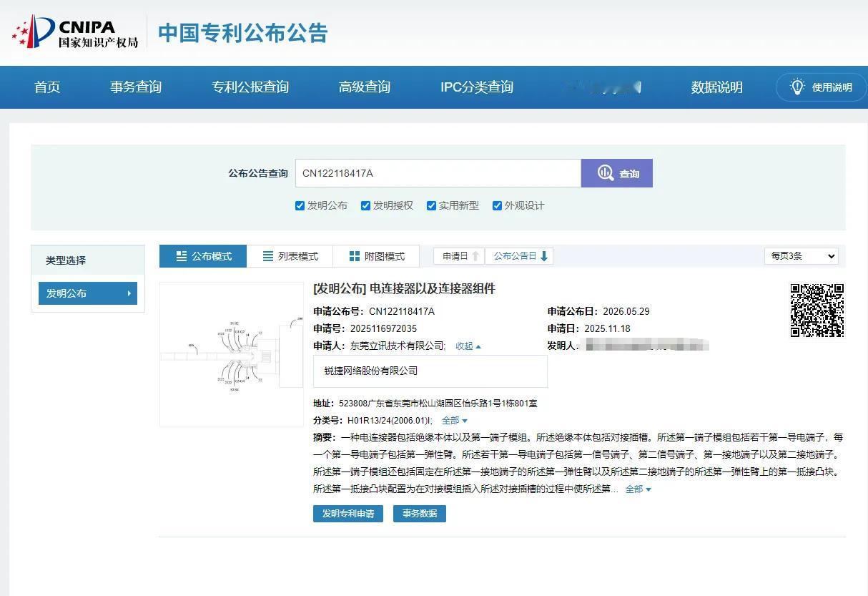Sort results by 申请日

point(459,256)
